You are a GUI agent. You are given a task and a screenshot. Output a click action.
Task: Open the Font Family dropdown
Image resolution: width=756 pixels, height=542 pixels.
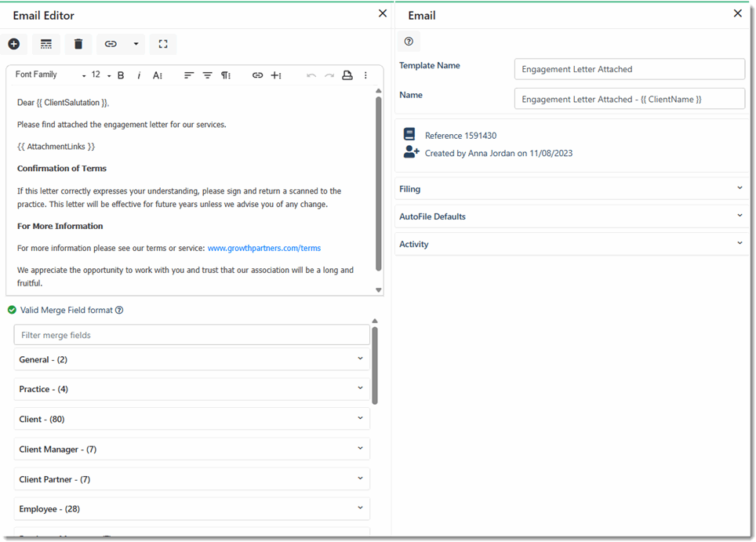coord(50,75)
